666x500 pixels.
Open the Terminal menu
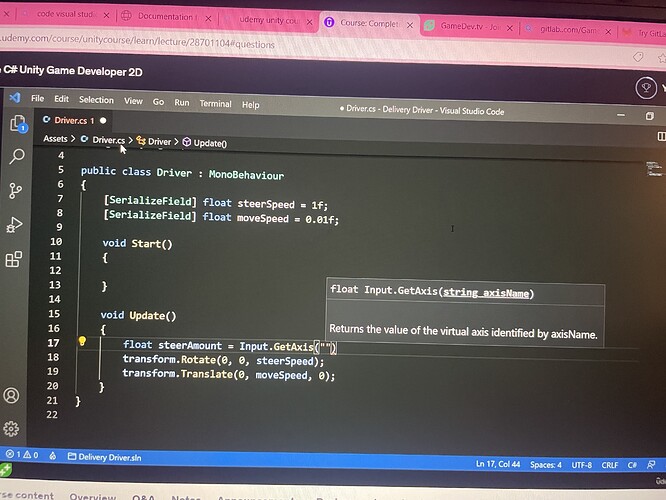coord(215,104)
